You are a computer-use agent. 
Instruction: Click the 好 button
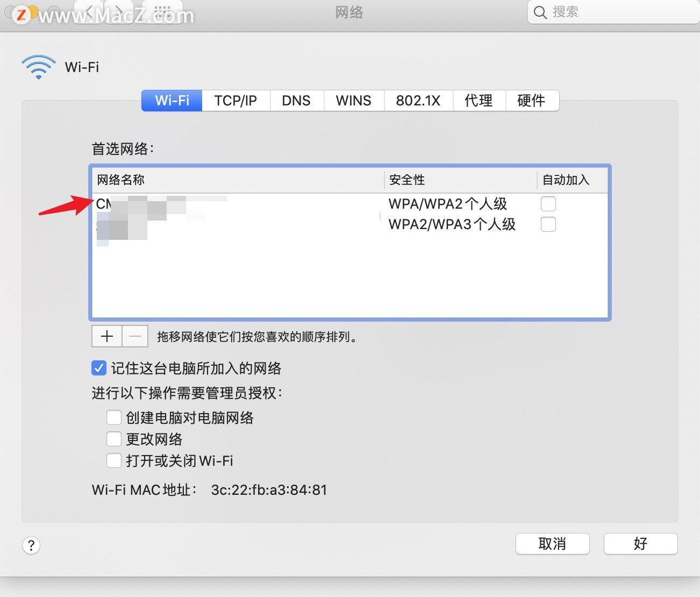640,544
